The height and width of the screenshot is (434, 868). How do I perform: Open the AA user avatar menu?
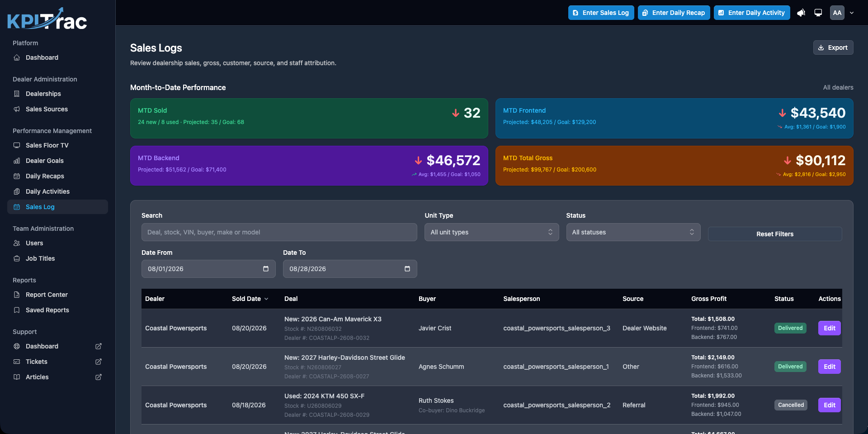pos(837,13)
